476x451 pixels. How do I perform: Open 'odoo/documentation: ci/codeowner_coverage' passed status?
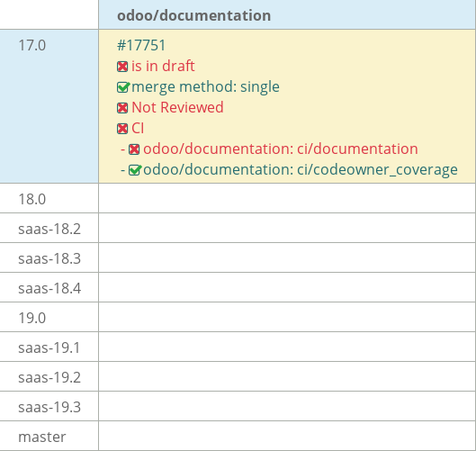pos(301,170)
